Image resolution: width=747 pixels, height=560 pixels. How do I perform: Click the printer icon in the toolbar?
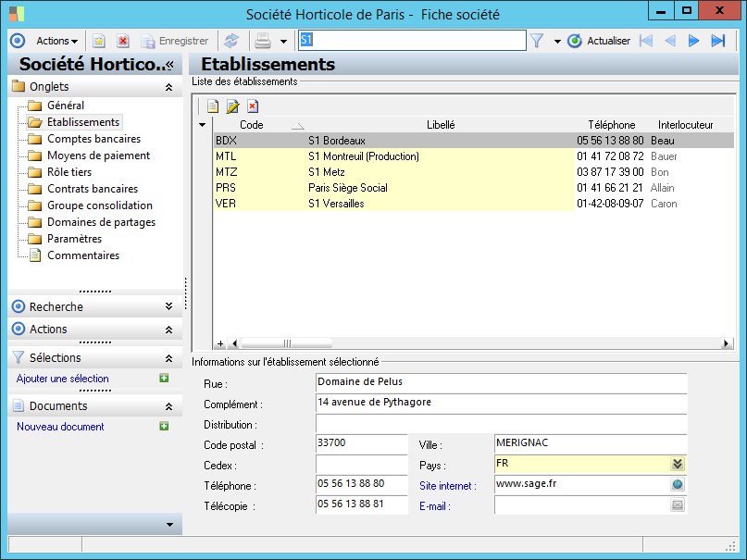263,41
